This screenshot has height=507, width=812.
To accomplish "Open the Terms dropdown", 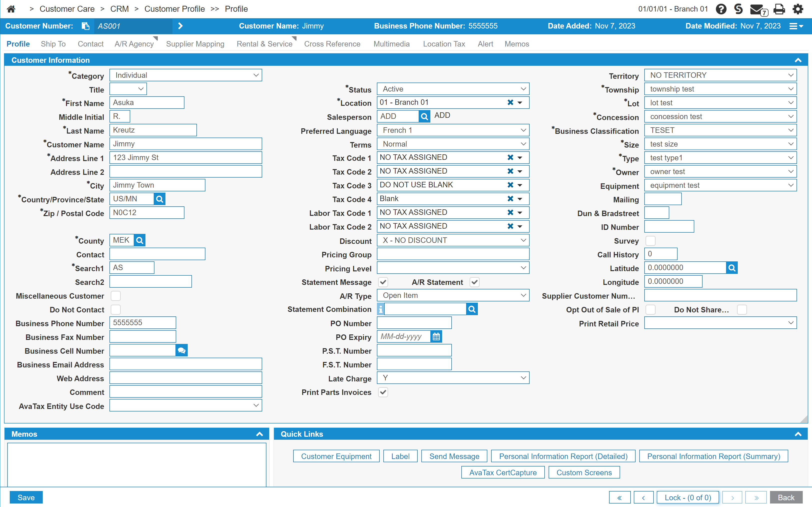I will click(x=453, y=144).
